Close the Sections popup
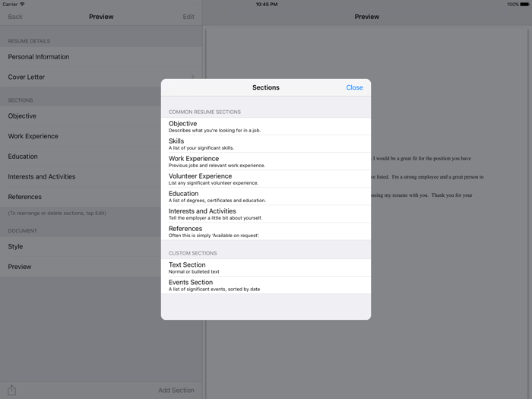 click(354, 87)
